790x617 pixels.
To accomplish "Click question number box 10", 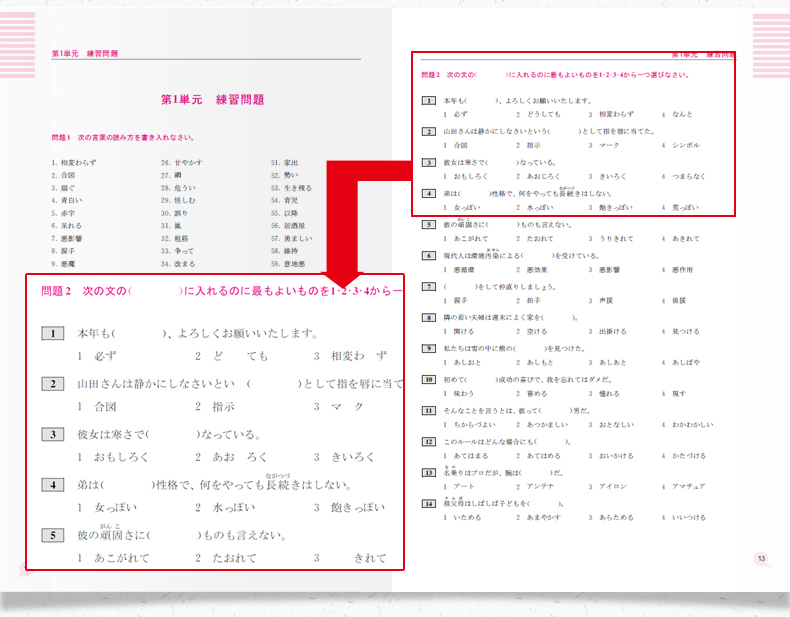I will pos(428,379).
